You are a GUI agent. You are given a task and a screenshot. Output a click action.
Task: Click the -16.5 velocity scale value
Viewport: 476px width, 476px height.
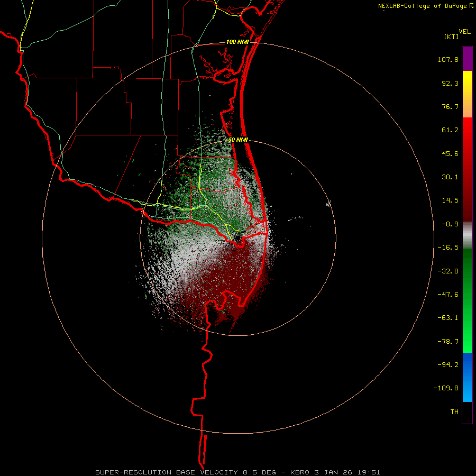pyautogui.click(x=448, y=248)
